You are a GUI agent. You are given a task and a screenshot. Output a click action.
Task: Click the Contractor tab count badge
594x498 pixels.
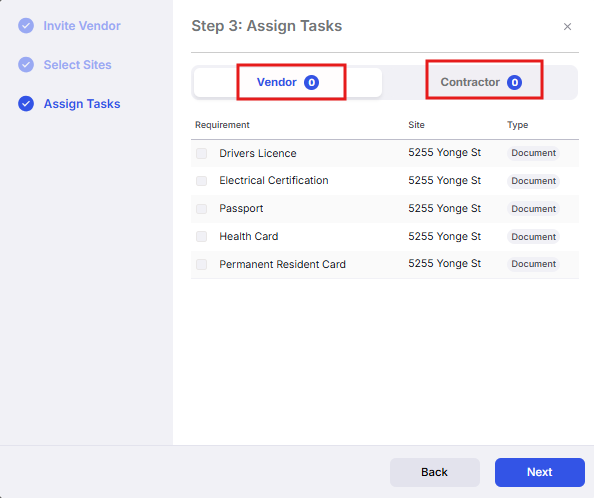pos(514,82)
